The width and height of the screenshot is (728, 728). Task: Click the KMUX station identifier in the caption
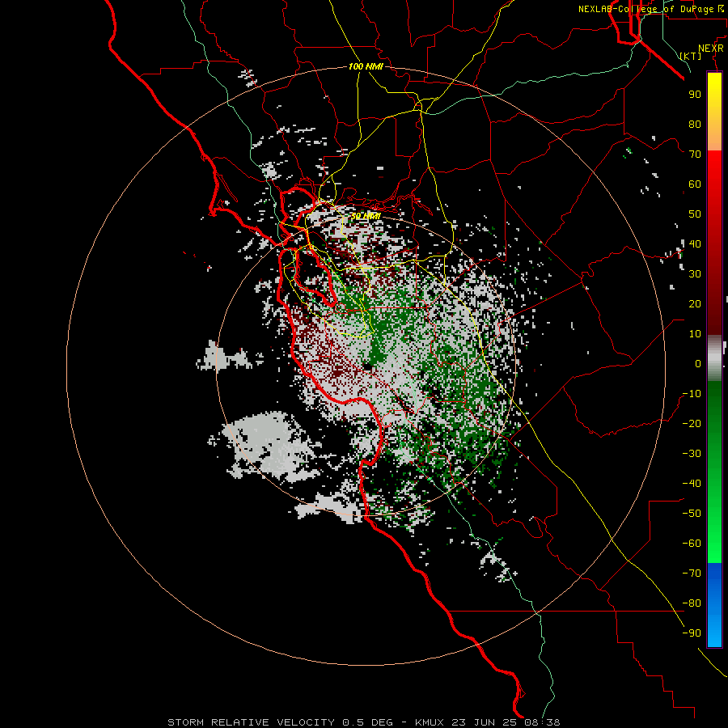tap(430, 722)
